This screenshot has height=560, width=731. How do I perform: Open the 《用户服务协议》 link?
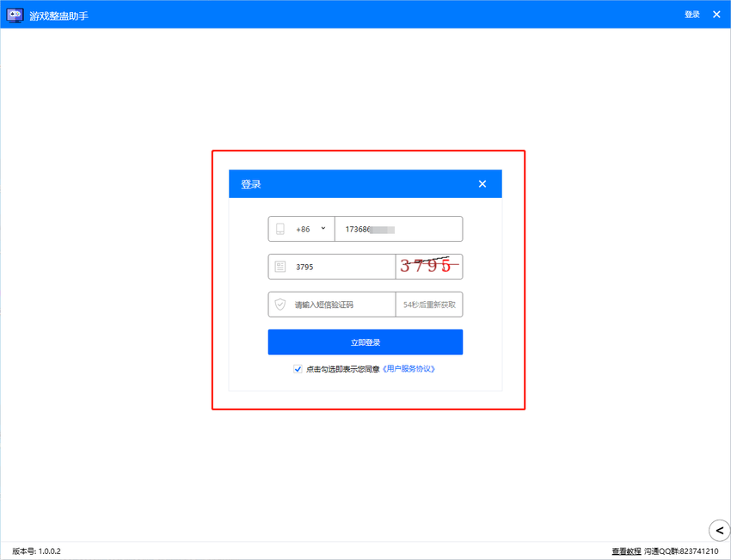tap(408, 369)
